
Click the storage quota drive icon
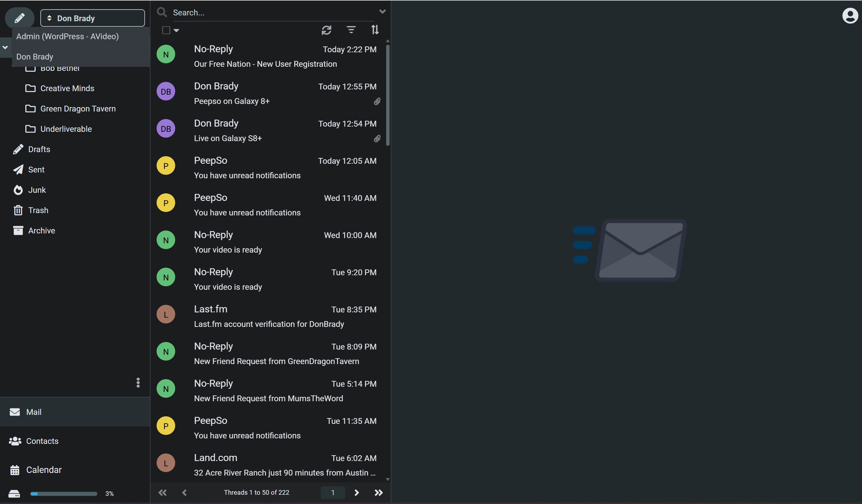coord(14,494)
